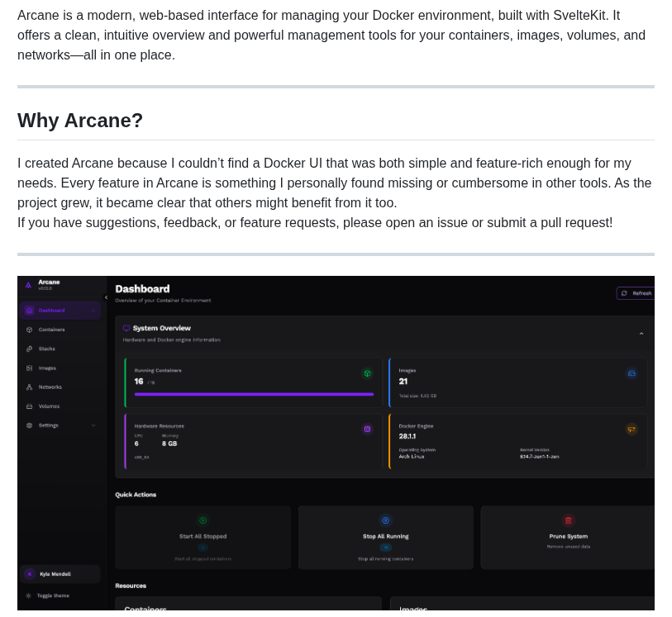Collapse the sidebar with the arrow handle
Screen dimensions: 672x617
[x=106, y=297]
